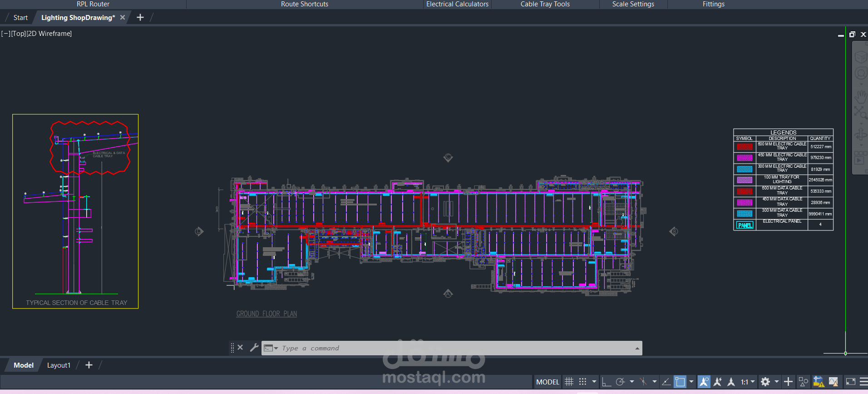This screenshot has height=394, width=868.
Task: Open the Electrical Calculators panel
Action: click(457, 4)
